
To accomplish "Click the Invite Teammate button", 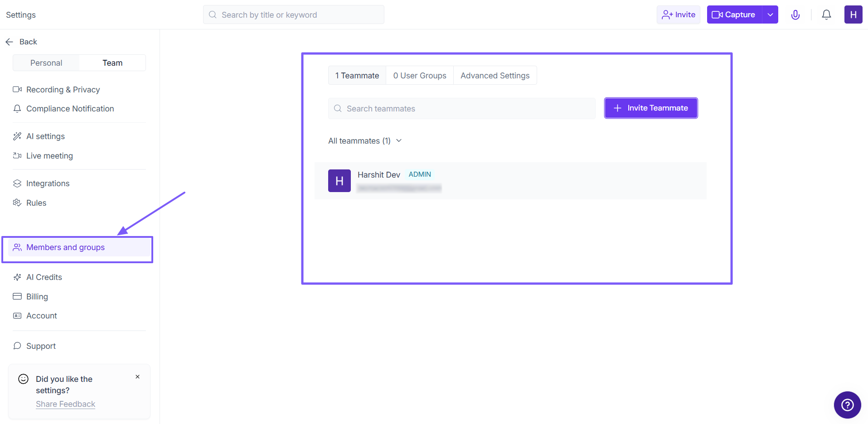I will pyautogui.click(x=651, y=108).
